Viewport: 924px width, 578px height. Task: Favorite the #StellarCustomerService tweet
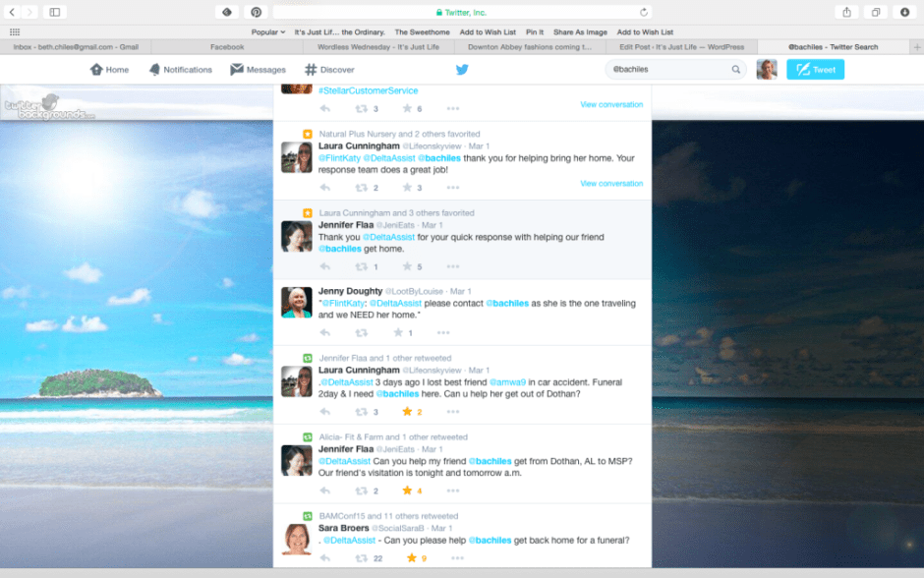click(407, 108)
